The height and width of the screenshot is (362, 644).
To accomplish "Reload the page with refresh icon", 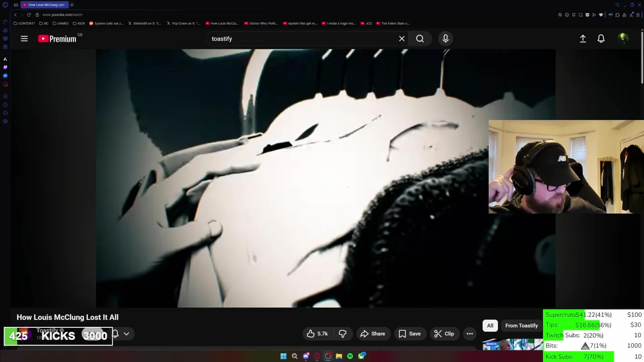I will point(29,15).
